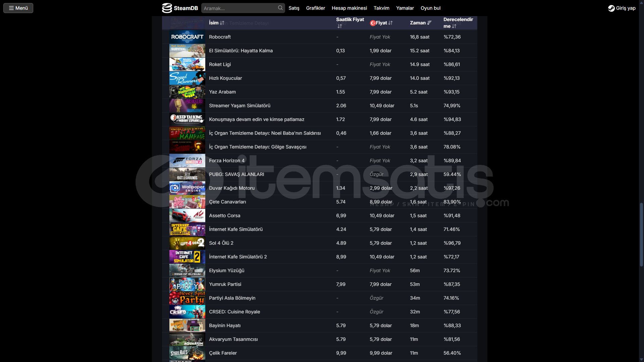The width and height of the screenshot is (644, 362).
Task: Open the Bayinin Hayatı link
Action: coord(225,325)
